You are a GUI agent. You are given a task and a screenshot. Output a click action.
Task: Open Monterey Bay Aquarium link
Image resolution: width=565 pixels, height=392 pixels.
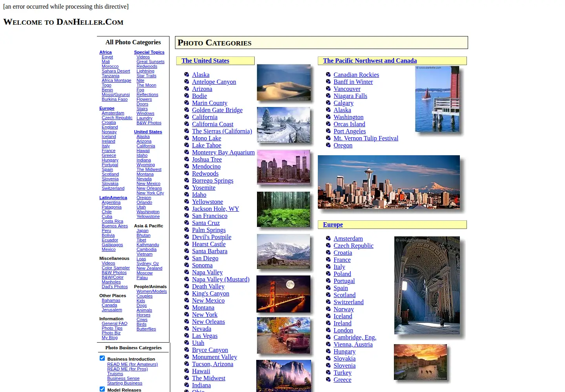tap(223, 152)
